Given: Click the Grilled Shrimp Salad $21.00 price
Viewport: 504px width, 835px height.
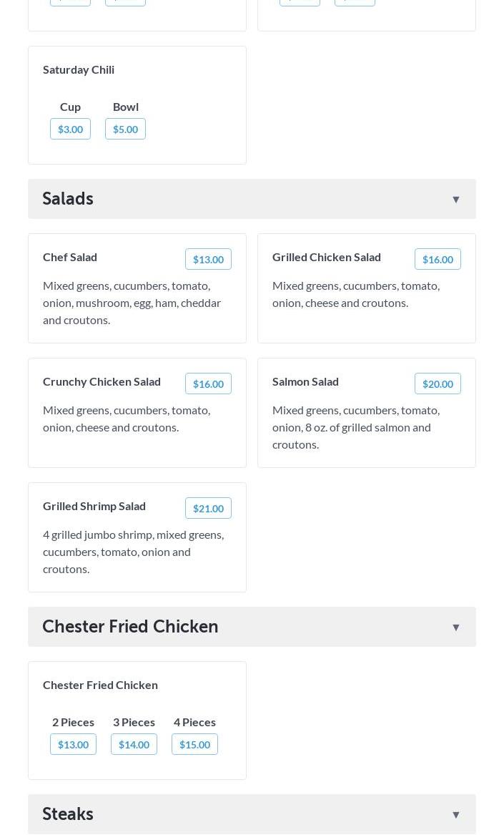Looking at the screenshot, I should 208,509.
